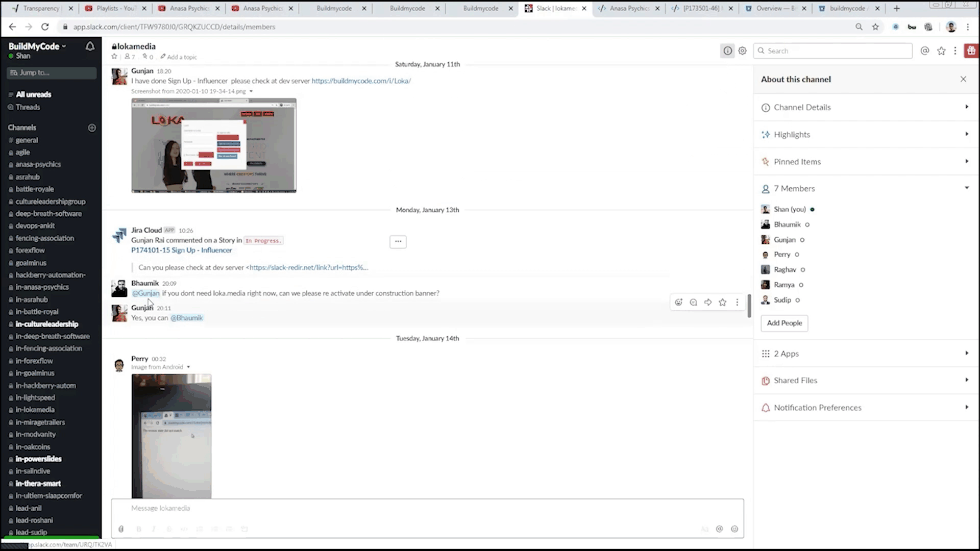Click the add channel plus icon
Screen dimensions: 980x551
[x=92, y=128]
